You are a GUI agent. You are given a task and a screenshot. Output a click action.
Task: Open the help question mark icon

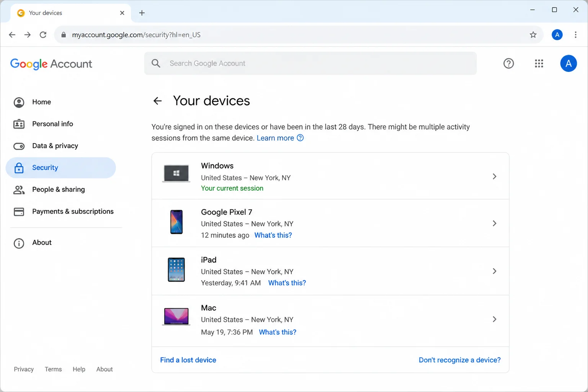[508, 64]
